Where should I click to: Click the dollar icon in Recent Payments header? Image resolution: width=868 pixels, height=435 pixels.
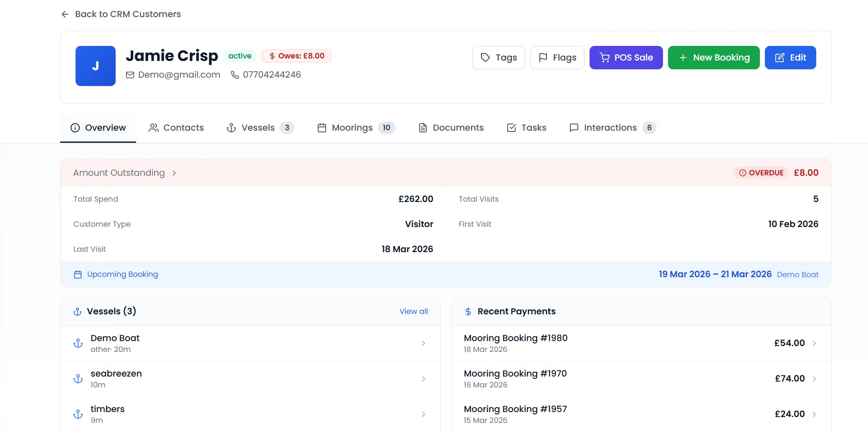click(x=468, y=311)
